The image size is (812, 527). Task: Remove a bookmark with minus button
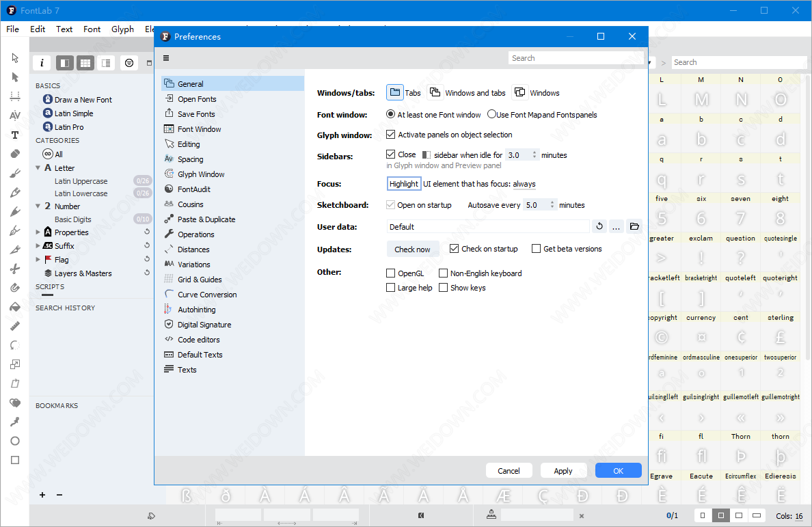click(x=59, y=495)
